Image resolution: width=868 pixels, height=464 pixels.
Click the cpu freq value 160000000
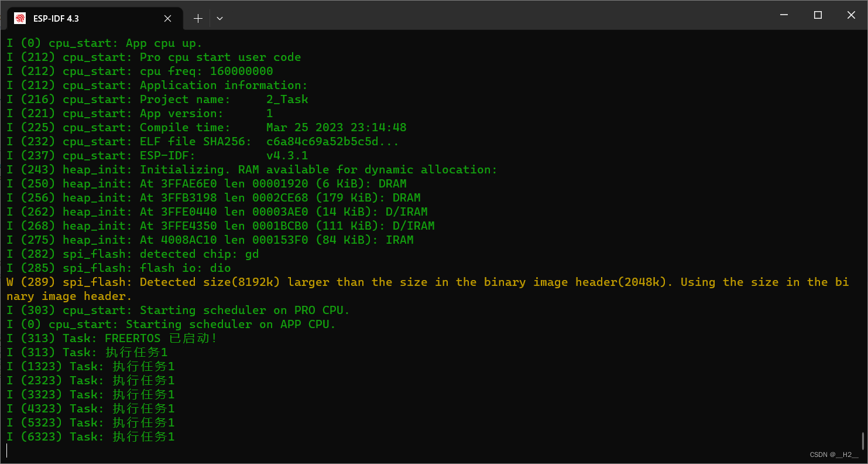[241, 71]
